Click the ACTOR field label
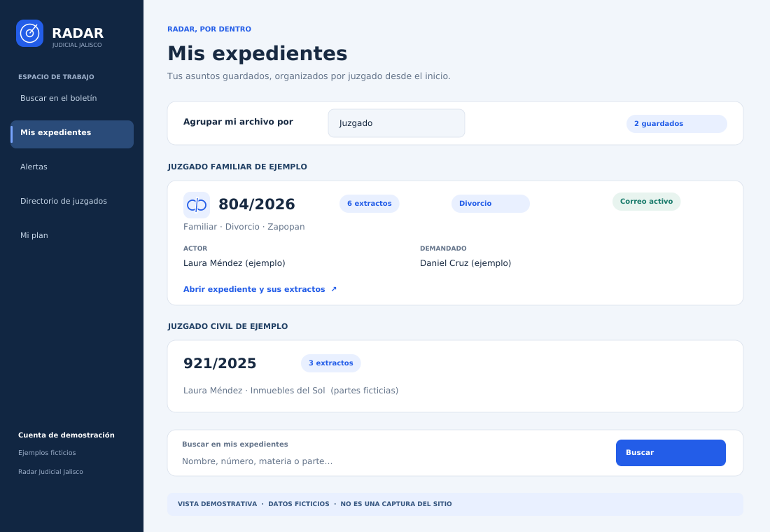This screenshot has height=532, width=770. pos(195,248)
